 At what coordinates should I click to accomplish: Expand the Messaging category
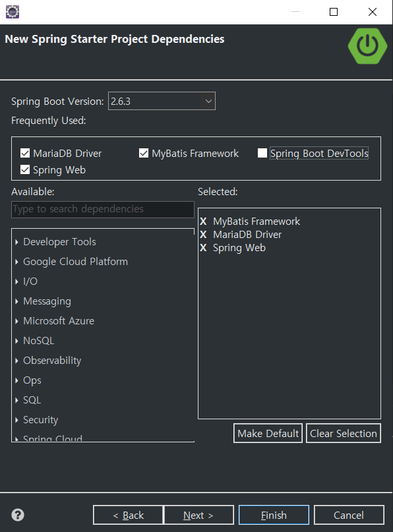point(16,301)
